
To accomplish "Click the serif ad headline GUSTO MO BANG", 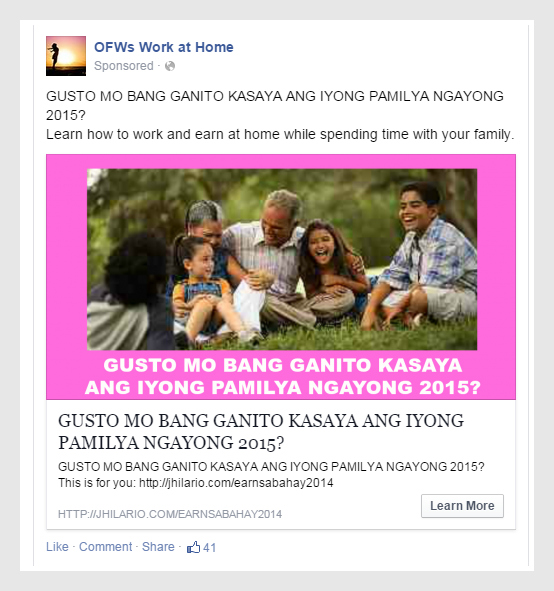I will (261, 432).
